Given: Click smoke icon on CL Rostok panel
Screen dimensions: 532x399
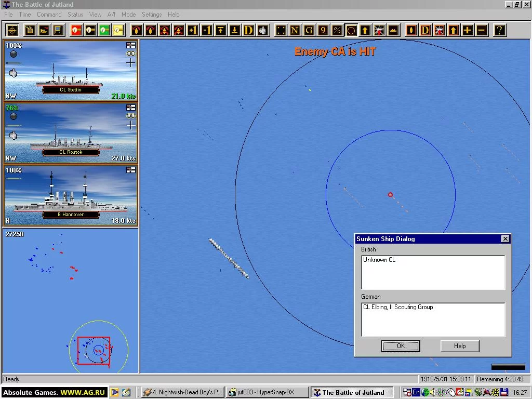Looking at the screenshot, I should click(x=13, y=136).
